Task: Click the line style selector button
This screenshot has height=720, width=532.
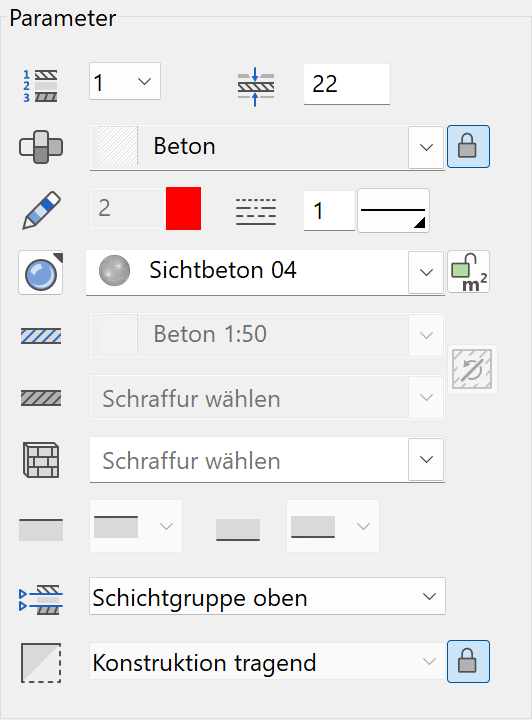Action: [393, 211]
